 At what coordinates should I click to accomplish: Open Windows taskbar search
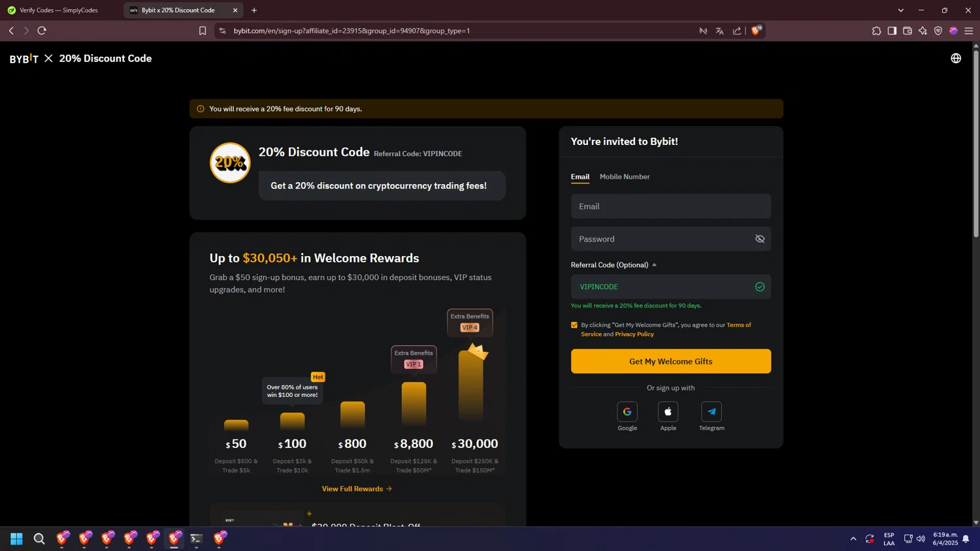point(39,539)
